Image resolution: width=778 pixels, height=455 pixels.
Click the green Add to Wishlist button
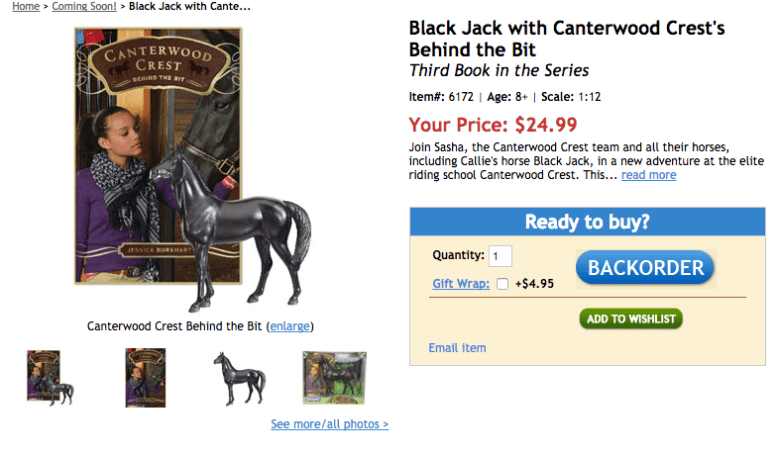point(631,319)
